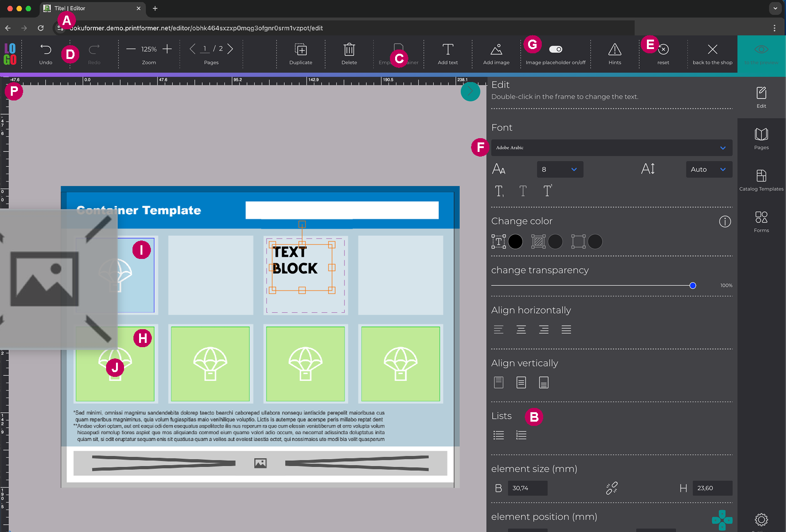Open the Hints warning icon
The width and height of the screenshot is (786, 532).
point(614,50)
